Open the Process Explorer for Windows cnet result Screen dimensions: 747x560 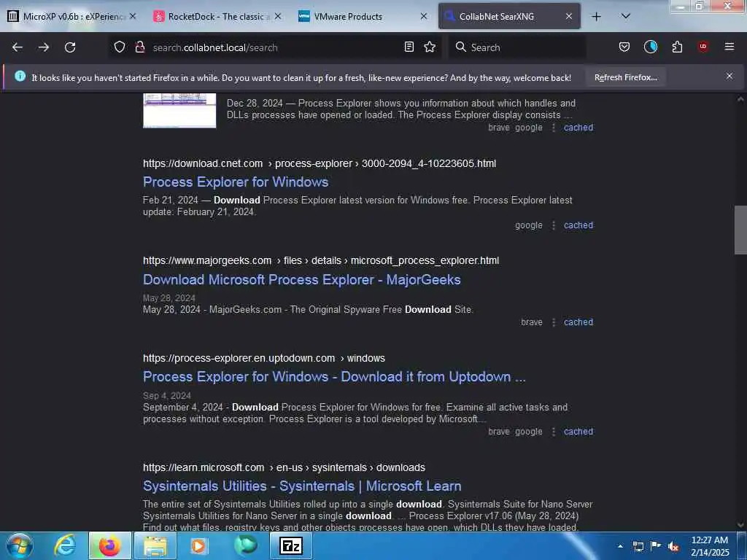[x=236, y=182]
